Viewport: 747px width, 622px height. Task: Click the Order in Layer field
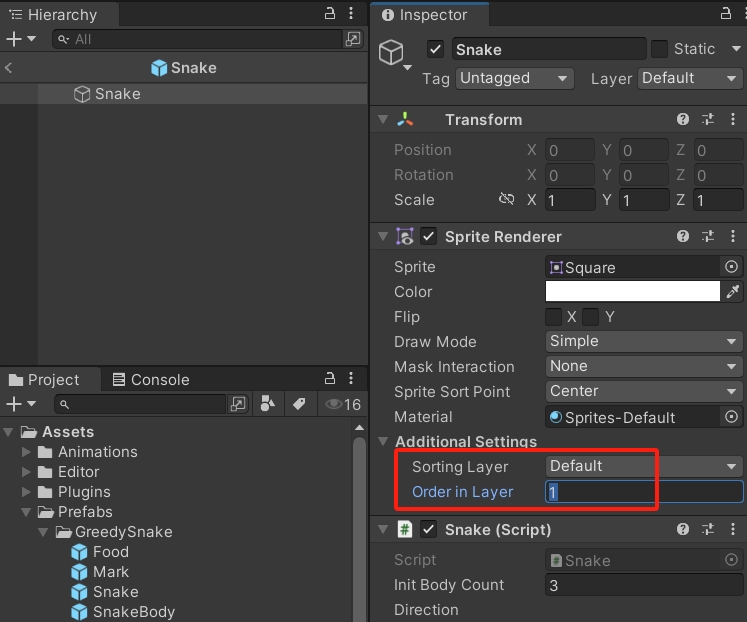(644, 492)
